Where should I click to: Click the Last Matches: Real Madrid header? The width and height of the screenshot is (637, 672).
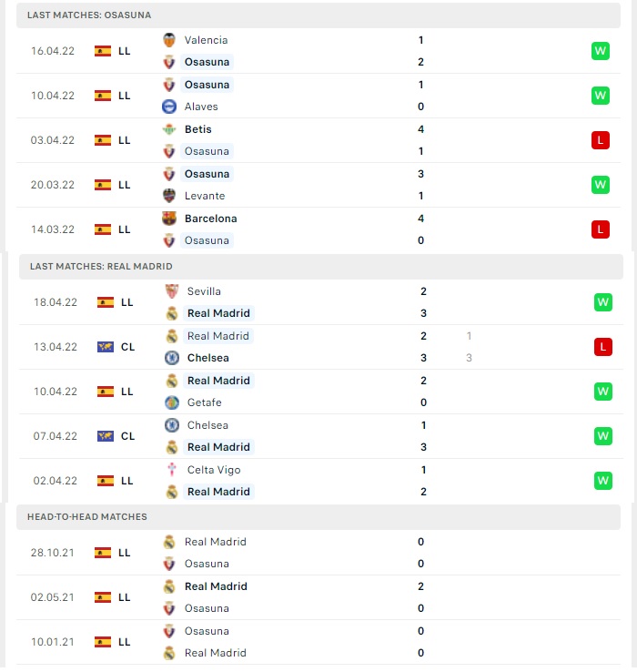tap(321, 266)
